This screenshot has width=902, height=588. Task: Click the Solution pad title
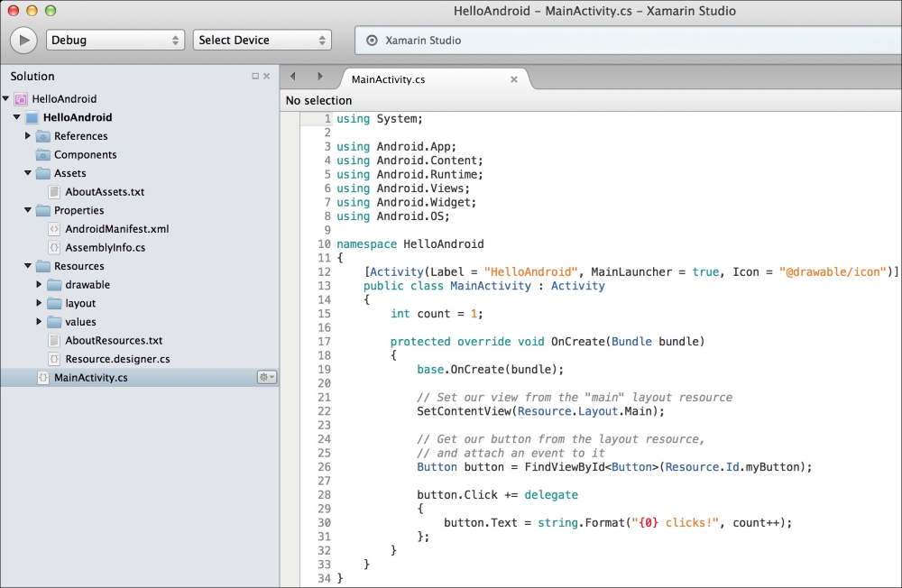(x=32, y=76)
